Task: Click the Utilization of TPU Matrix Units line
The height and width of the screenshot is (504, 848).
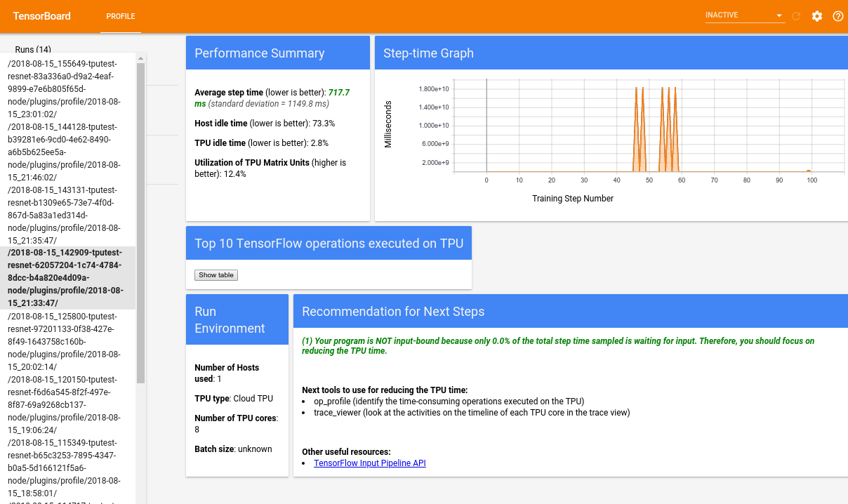Action: (270, 168)
